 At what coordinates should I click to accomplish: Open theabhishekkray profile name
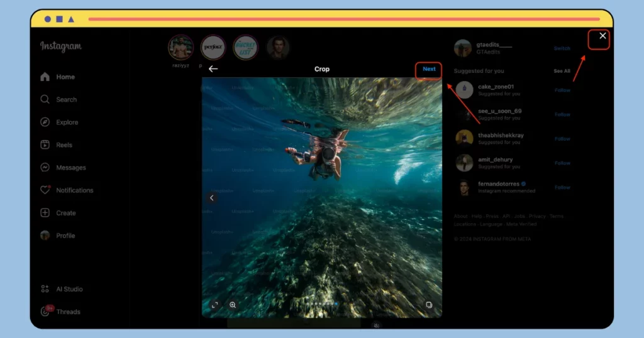pos(501,135)
